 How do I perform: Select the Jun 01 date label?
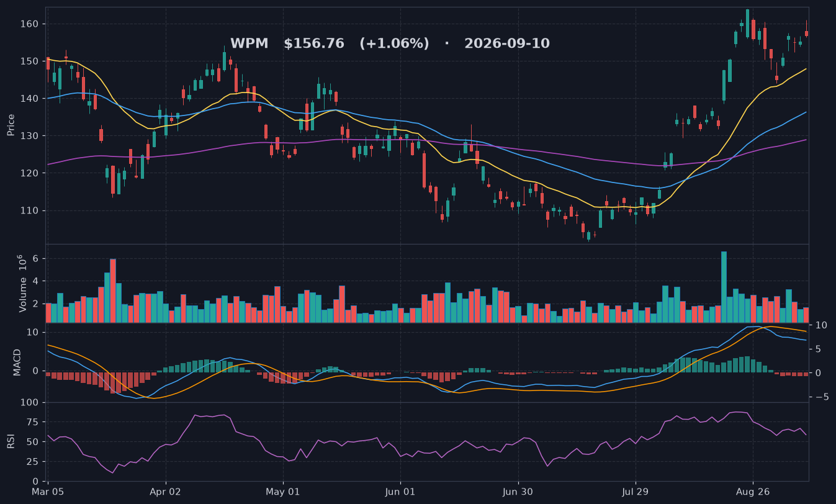coord(400,492)
